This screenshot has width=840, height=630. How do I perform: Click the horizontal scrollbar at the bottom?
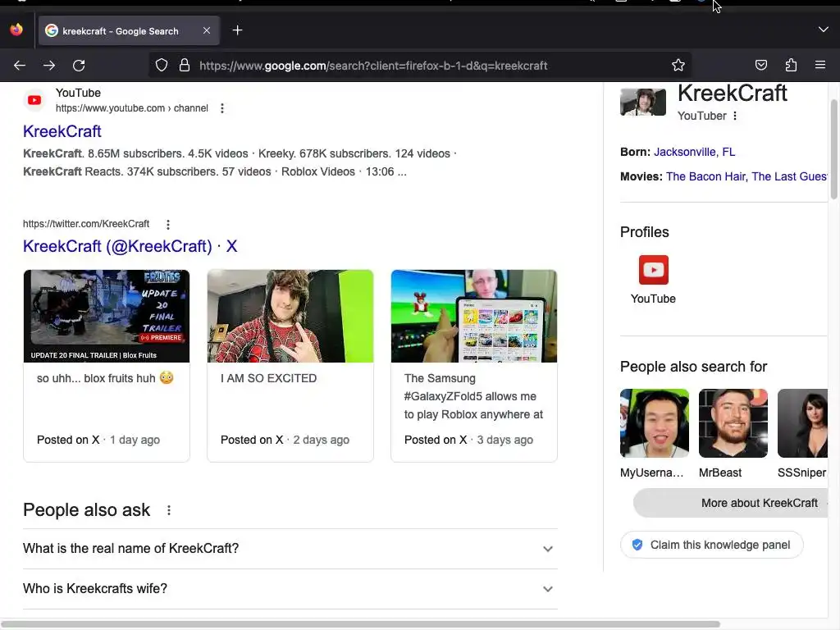pyautogui.click(x=360, y=624)
